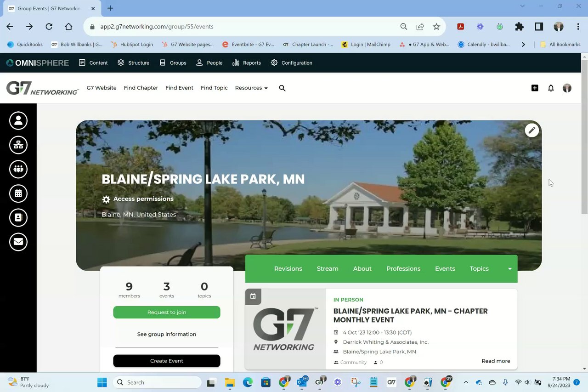Open the All Bookmarks folder
The width and height of the screenshot is (588, 392).
point(560,45)
